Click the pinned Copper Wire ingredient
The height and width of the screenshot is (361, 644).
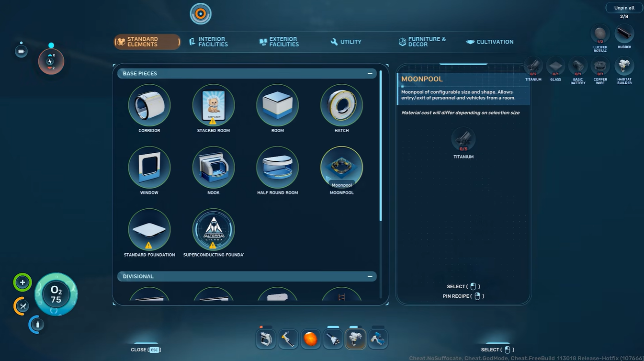600,67
